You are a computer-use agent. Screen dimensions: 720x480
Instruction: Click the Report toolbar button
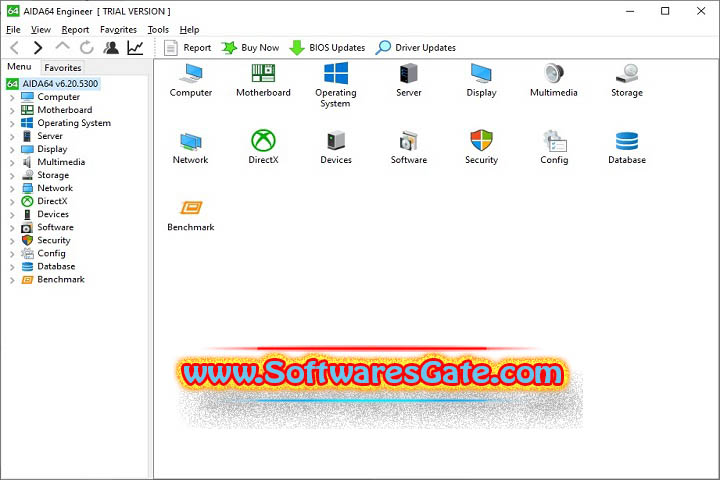pyautogui.click(x=187, y=48)
